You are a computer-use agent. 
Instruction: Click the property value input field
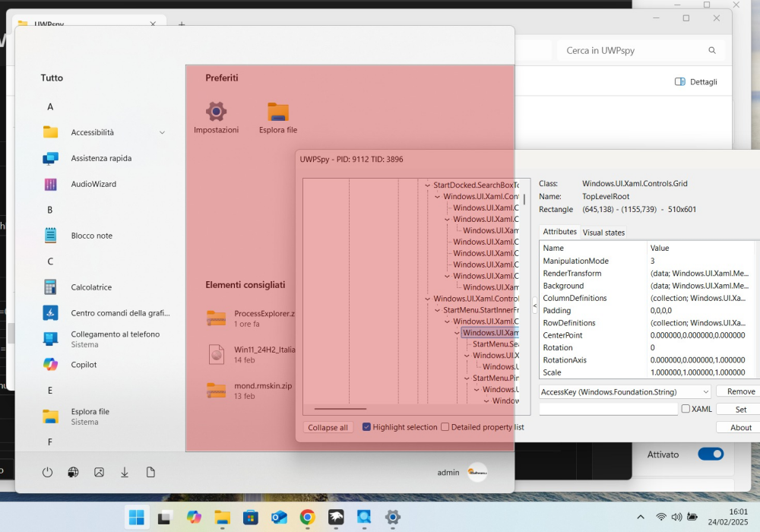[608, 410]
